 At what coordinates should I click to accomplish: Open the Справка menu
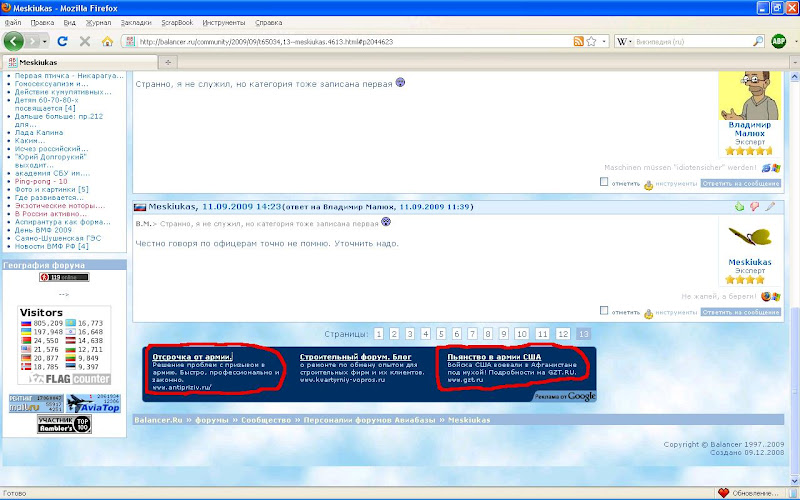click(268, 22)
